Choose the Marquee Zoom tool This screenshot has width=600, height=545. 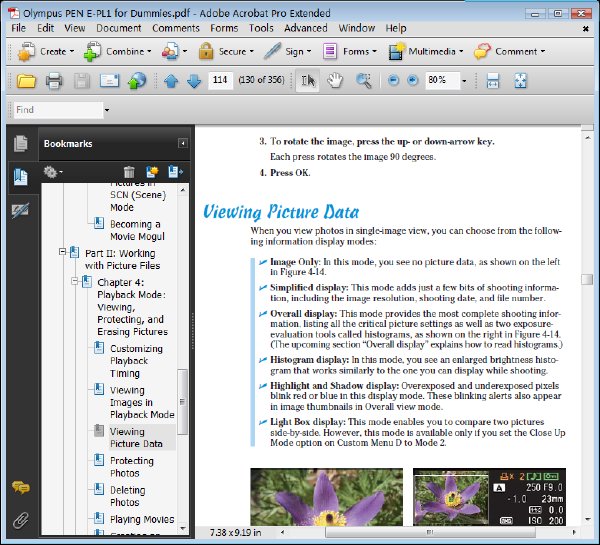[363, 81]
